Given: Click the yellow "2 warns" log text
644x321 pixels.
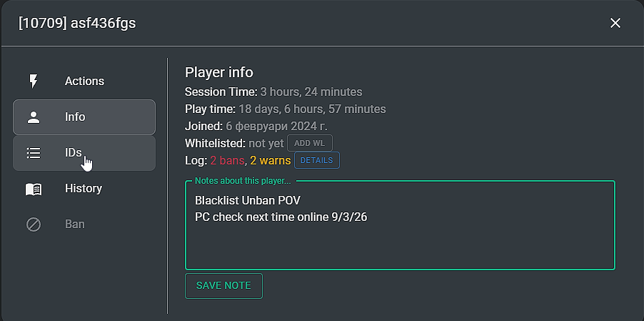Looking at the screenshot, I should [x=271, y=160].
